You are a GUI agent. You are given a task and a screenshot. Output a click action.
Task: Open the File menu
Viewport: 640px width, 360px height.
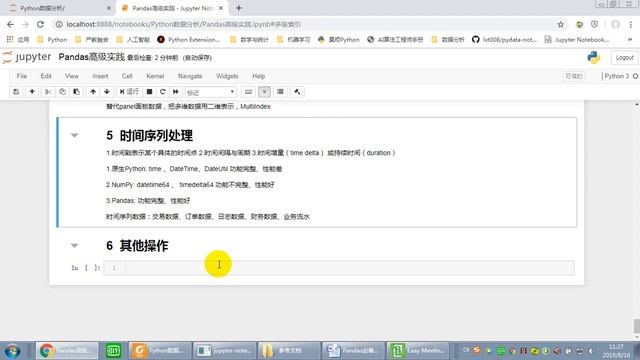tap(22, 76)
